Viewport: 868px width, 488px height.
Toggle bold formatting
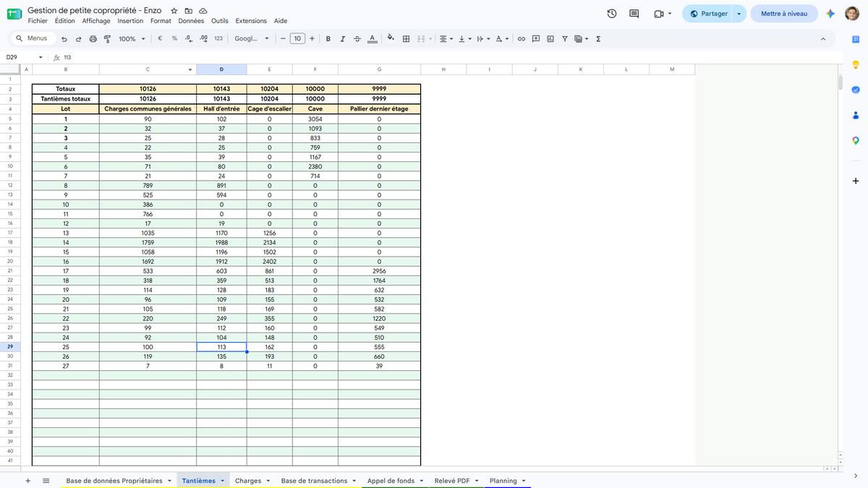click(x=328, y=39)
